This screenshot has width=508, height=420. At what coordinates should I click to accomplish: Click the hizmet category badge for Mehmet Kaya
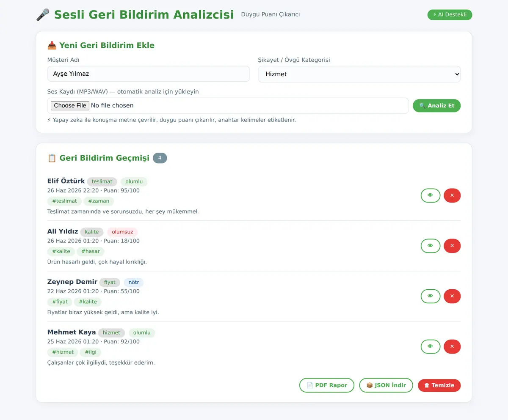(x=111, y=332)
